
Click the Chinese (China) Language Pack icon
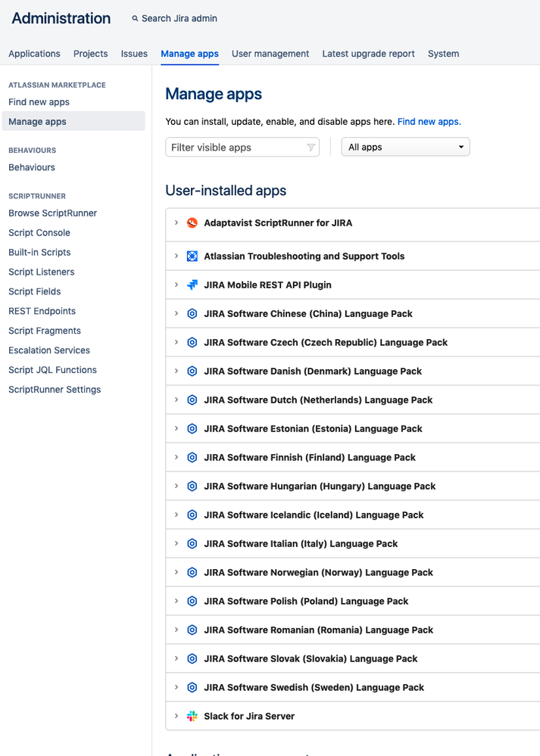(x=192, y=314)
